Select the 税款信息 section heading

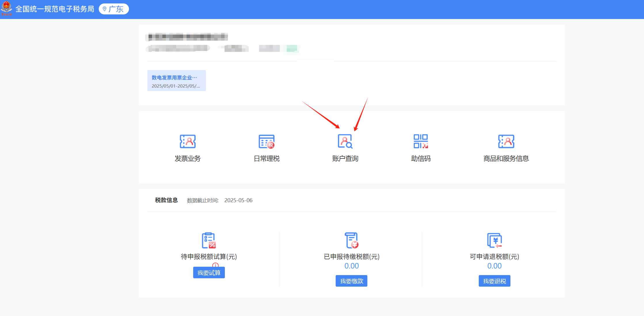point(166,200)
